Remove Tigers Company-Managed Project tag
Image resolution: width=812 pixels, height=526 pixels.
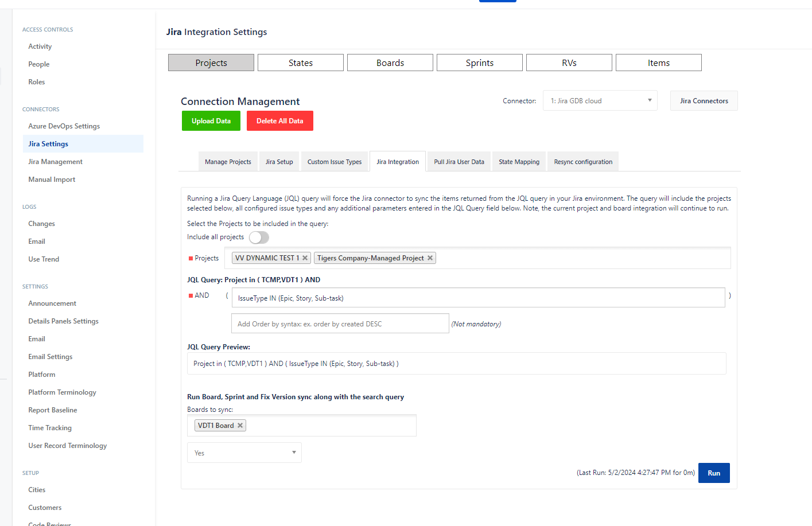[430, 258]
